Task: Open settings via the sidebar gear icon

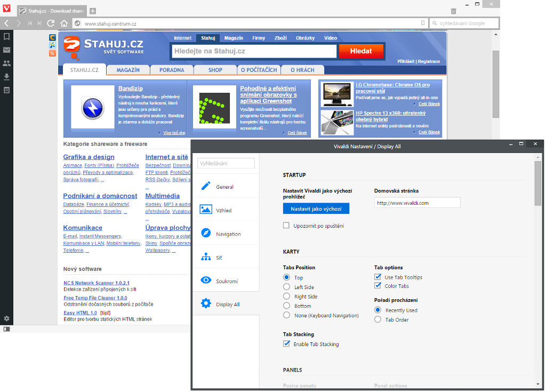Action: [x=6, y=318]
